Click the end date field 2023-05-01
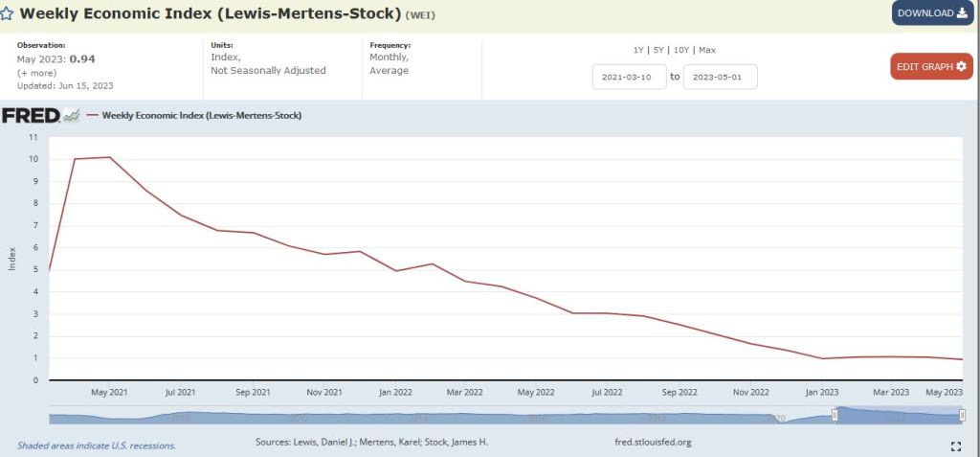 (x=720, y=77)
